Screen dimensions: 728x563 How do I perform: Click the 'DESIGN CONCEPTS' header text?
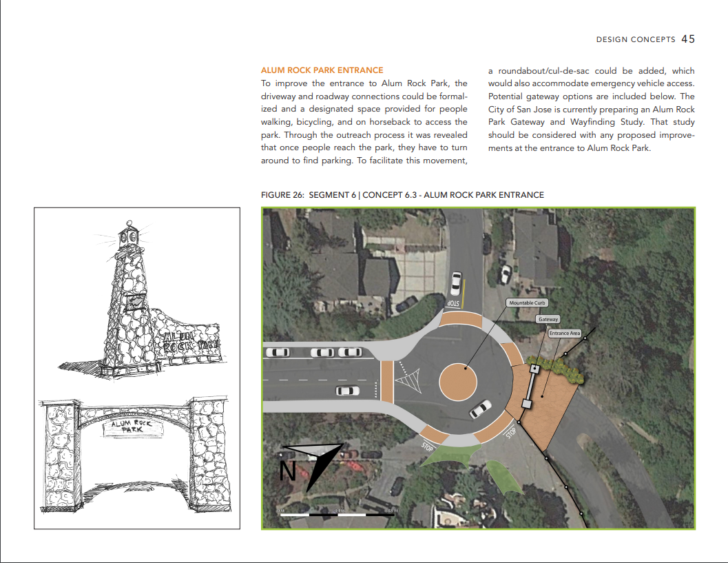[636, 39]
